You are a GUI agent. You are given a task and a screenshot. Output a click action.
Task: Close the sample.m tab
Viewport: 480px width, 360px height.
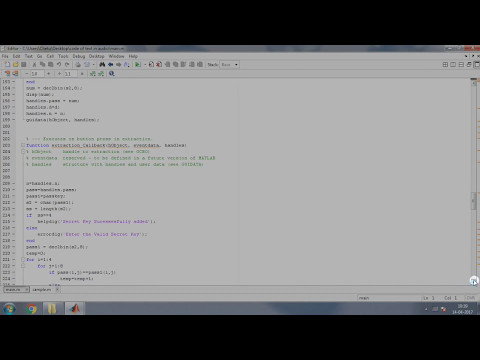[57, 290]
